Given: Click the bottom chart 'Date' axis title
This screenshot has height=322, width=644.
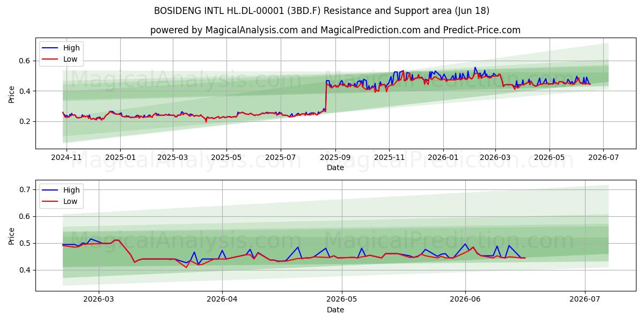Looking at the screenshot, I should (335, 310).
